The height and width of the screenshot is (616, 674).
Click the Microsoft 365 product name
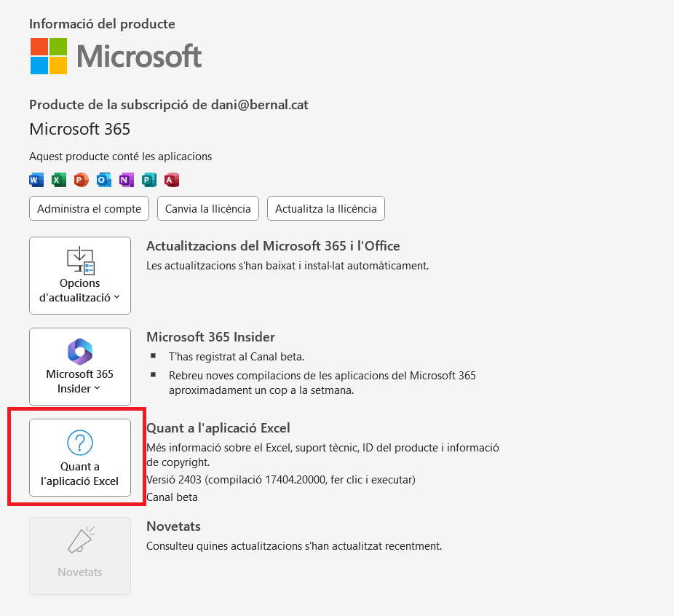tap(79, 129)
